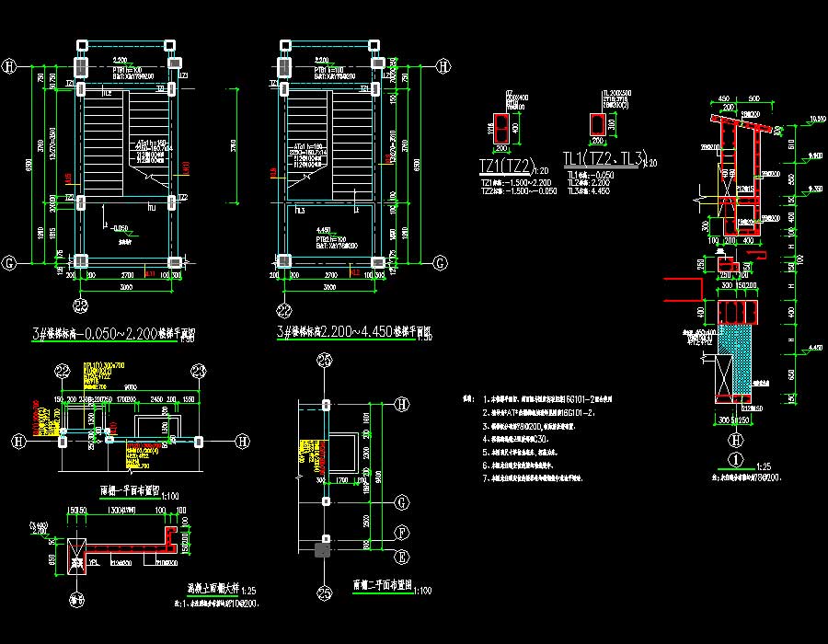Click the "雨棚二平面布置图" drawing title
828x644 pixels.
[383, 585]
